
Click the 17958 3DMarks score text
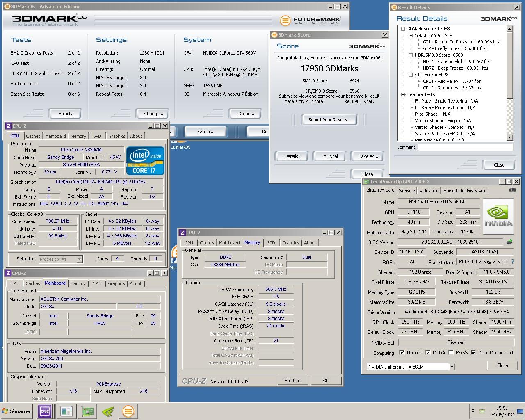[329, 68]
